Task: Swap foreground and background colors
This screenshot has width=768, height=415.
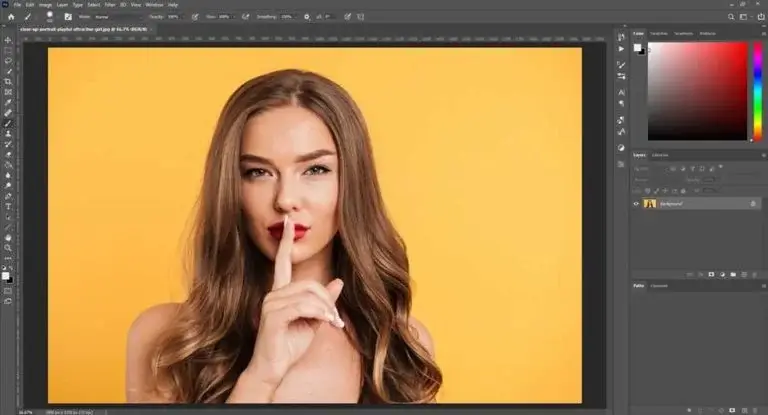Action: tap(11, 269)
